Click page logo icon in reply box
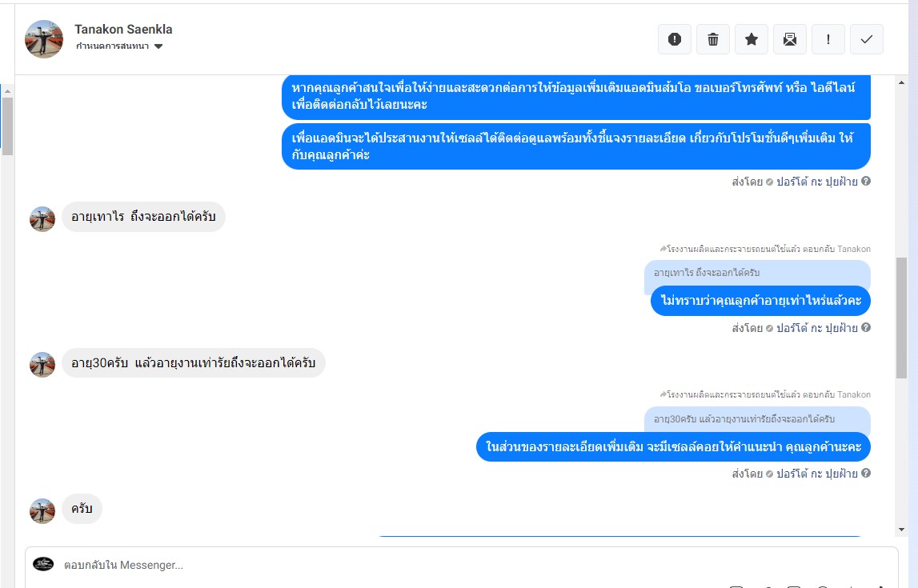918x588 pixels. [43, 564]
